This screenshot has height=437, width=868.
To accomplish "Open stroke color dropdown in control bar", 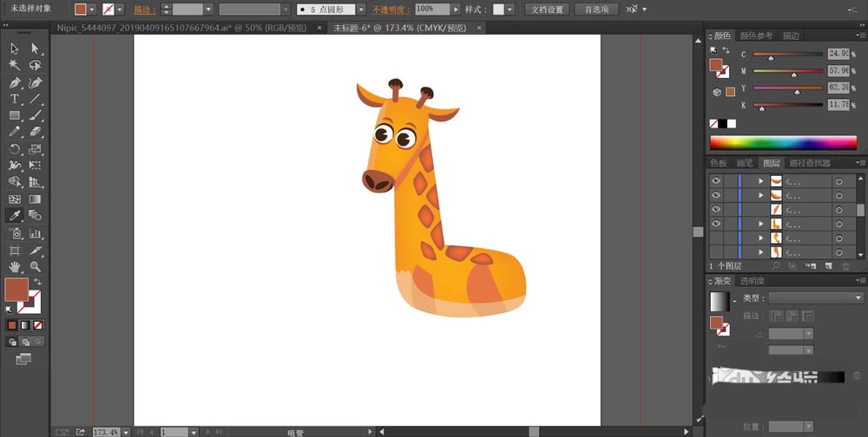I will pyautogui.click(x=120, y=10).
